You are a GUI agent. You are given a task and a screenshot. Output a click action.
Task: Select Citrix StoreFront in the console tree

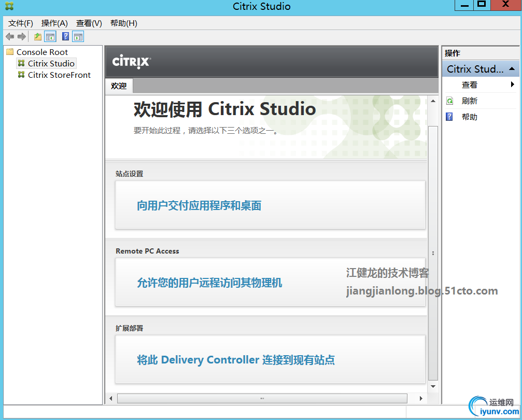coord(59,75)
